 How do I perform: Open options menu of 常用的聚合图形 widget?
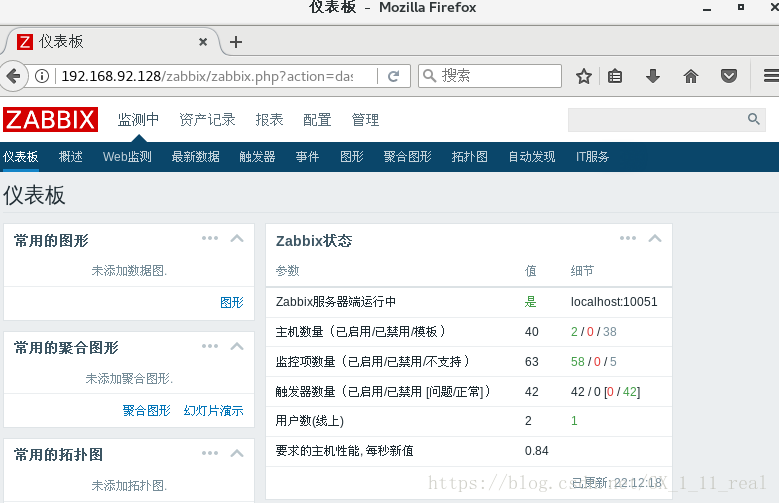pyautogui.click(x=210, y=346)
